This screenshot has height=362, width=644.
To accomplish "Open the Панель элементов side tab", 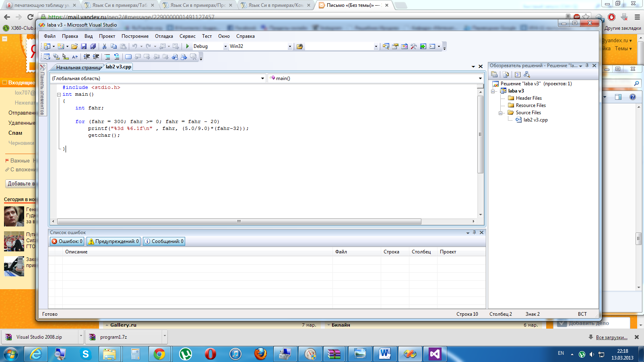I will point(42,89).
